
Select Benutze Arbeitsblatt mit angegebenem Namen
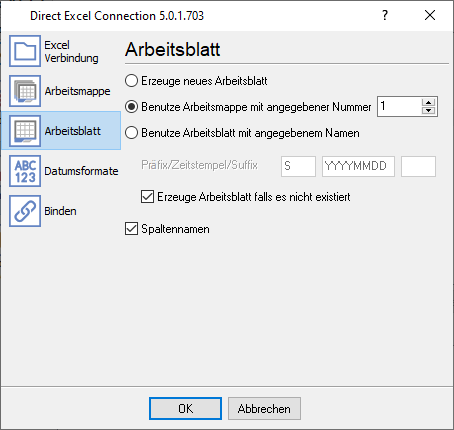(x=242, y=133)
